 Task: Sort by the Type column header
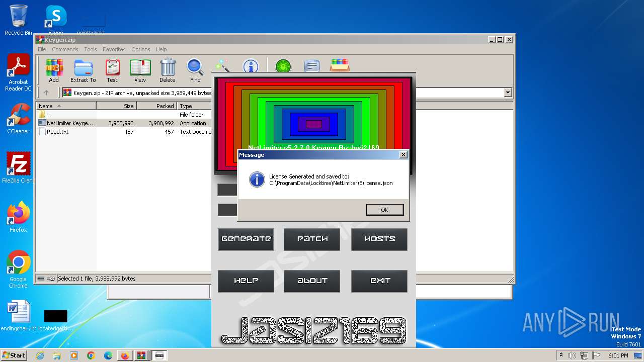pos(195,106)
